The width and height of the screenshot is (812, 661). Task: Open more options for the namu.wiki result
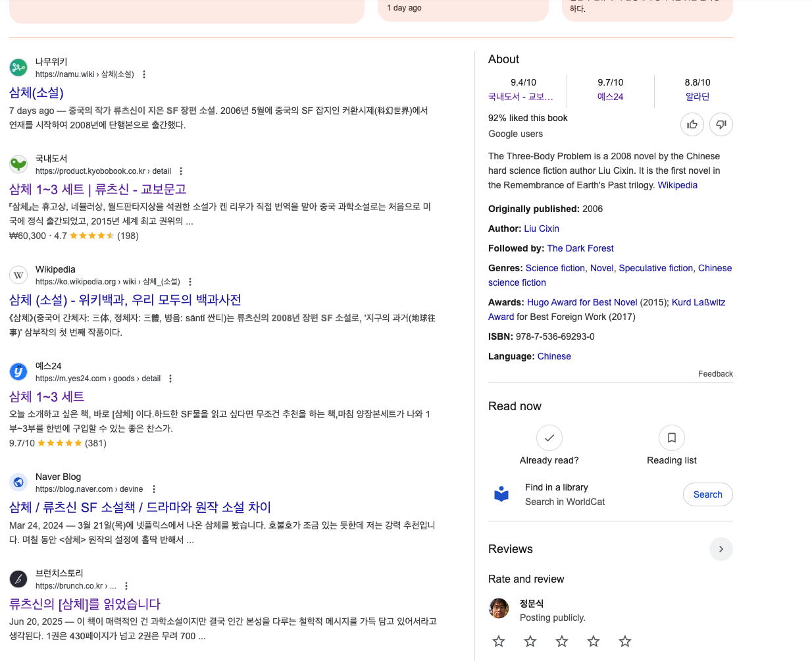click(x=144, y=74)
